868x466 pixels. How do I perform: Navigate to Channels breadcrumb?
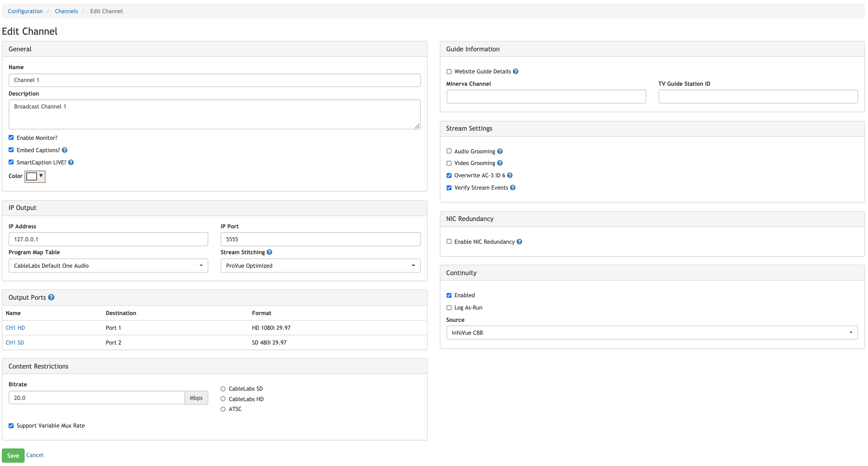click(x=66, y=11)
